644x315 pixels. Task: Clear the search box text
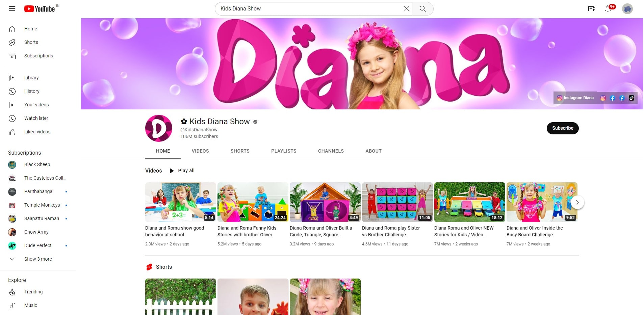tap(407, 9)
